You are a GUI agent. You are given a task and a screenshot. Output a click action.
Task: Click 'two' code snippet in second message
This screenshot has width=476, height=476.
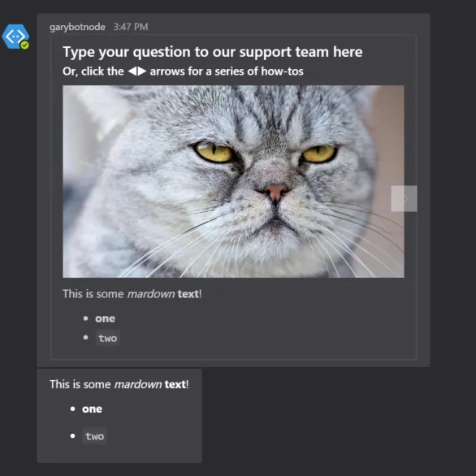click(x=95, y=436)
